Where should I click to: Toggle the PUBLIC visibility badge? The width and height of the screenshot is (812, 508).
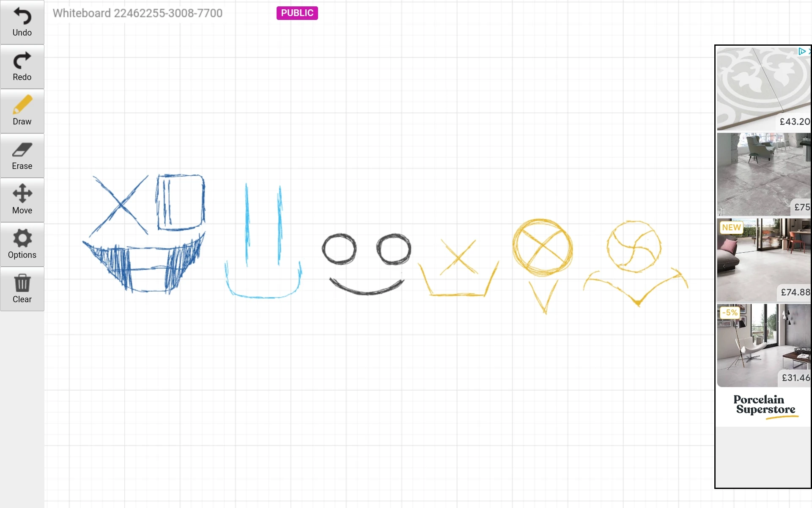click(297, 13)
